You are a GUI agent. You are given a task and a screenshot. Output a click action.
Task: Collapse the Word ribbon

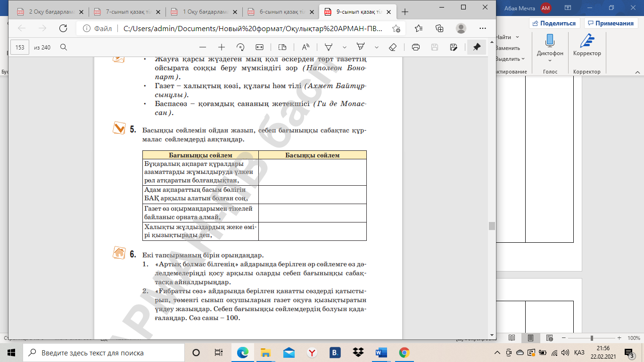pyautogui.click(x=638, y=72)
